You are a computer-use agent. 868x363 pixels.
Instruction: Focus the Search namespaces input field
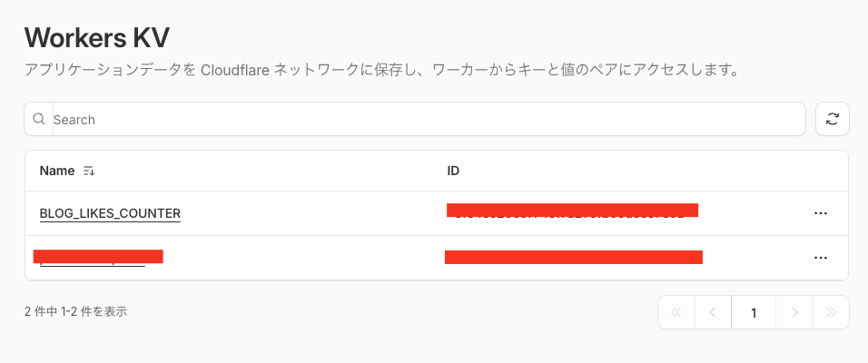click(427, 119)
